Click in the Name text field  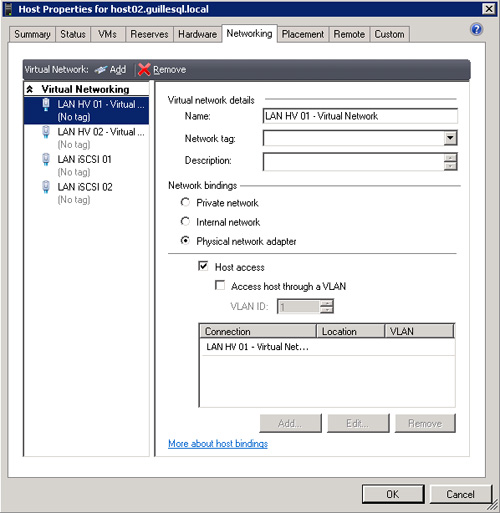tap(360, 116)
